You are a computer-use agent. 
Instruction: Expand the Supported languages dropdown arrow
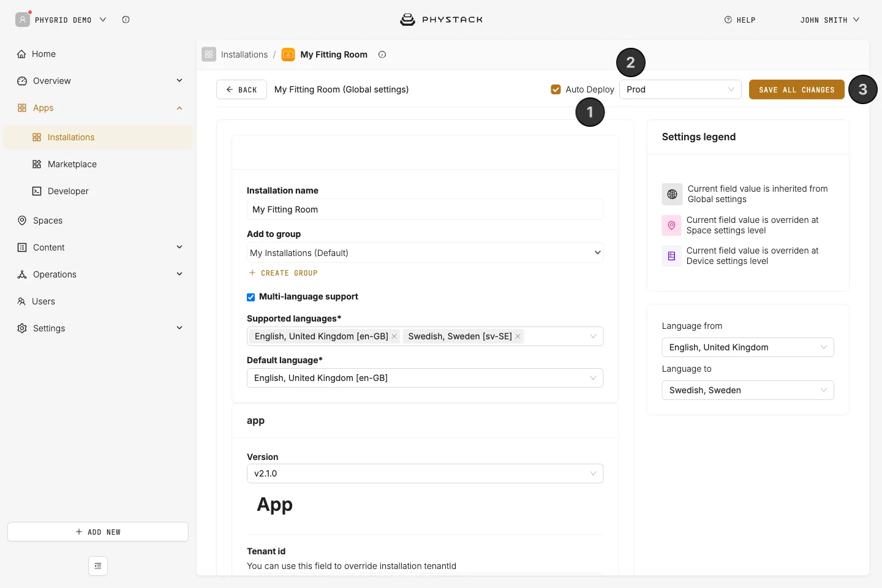(x=593, y=336)
